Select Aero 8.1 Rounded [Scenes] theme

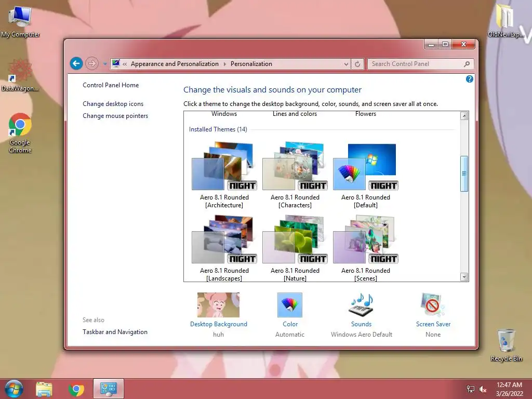[365, 248]
